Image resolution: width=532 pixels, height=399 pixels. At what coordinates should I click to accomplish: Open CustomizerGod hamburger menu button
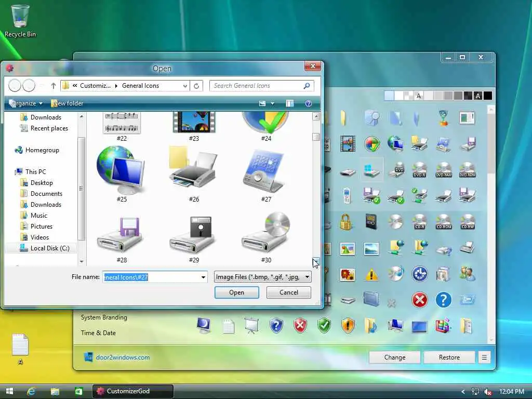tap(484, 357)
